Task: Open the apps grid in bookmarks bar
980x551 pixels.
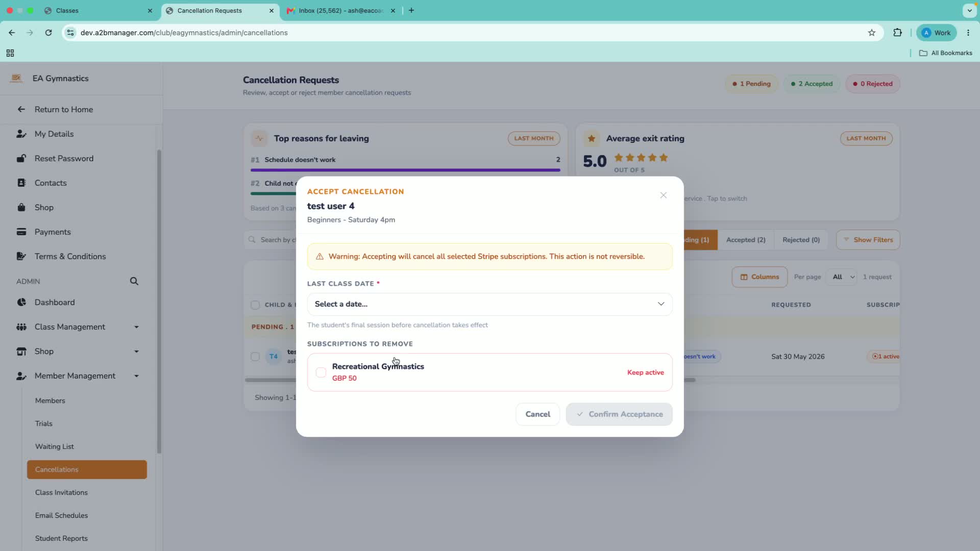Action: [10, 53]
